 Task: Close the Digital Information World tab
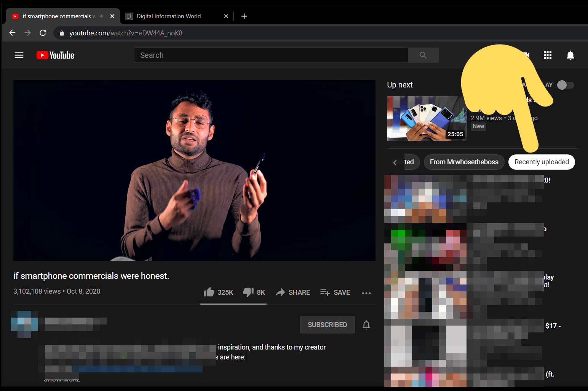(226, 16)
